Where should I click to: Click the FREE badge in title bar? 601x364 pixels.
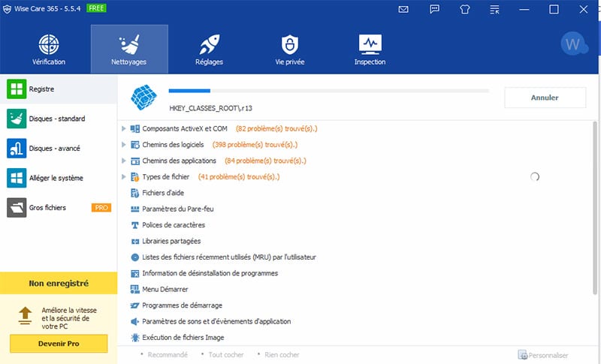tap(96, 8)
